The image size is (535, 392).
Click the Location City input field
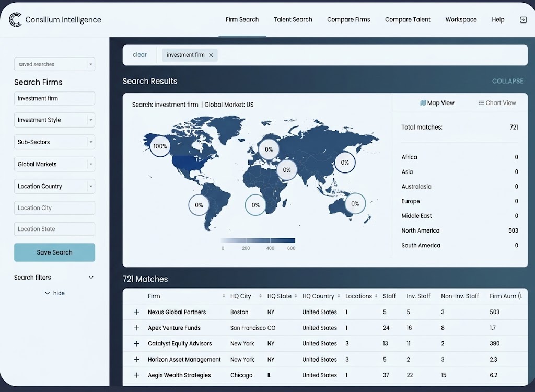coord(54,208)
